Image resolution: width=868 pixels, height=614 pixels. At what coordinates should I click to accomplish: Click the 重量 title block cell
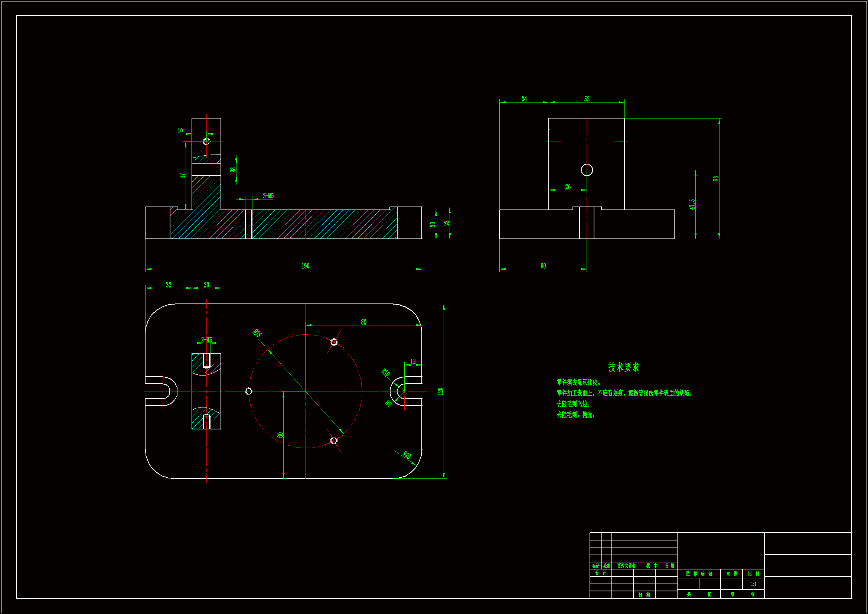pos(731,574)
